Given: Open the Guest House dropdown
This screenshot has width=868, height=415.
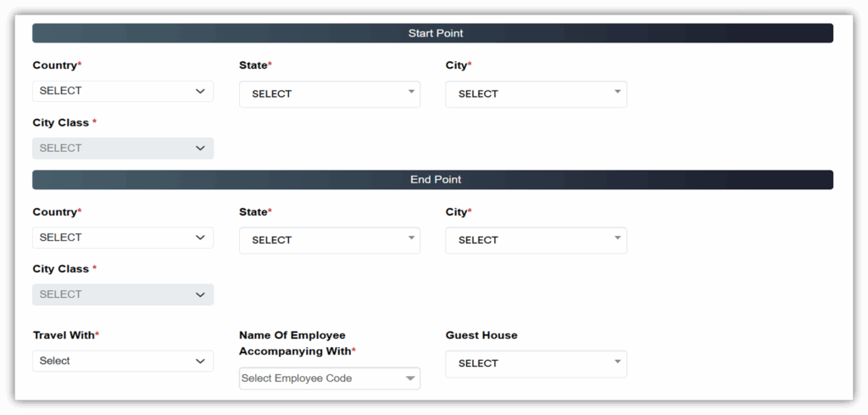Looking at the screenshot, I should 535,363.
